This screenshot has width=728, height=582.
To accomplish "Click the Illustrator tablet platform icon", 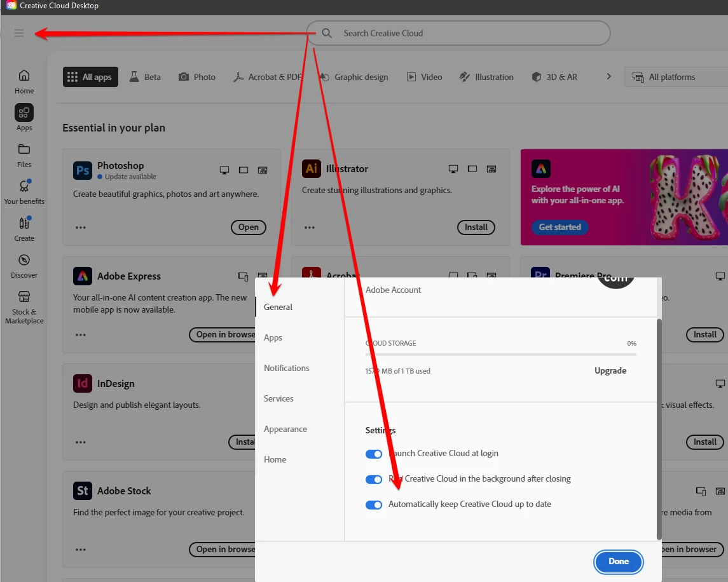I will pos(472,169).
